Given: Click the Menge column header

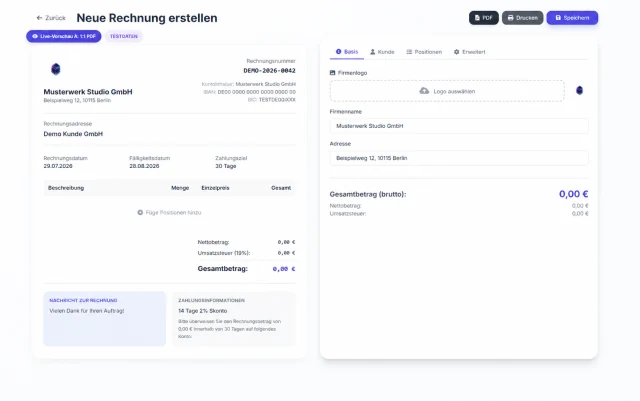Looking at the screenshot, I should pyautogui.click(x=180, y=188).
